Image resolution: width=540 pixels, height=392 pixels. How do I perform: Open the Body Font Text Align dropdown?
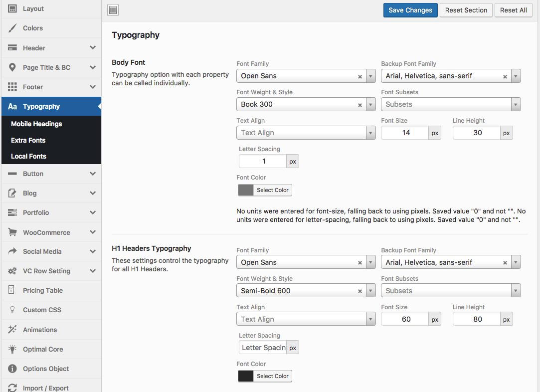tap(306, 133)
